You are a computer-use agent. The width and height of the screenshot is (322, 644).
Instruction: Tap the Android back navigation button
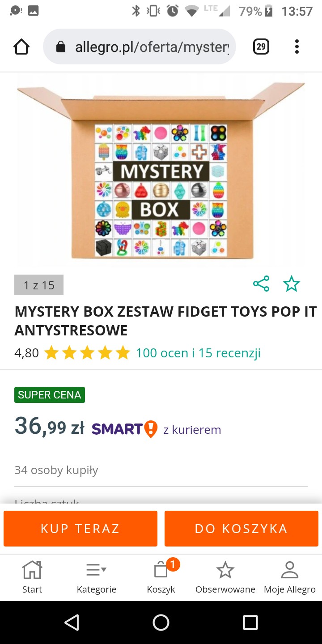pos(72,623)
